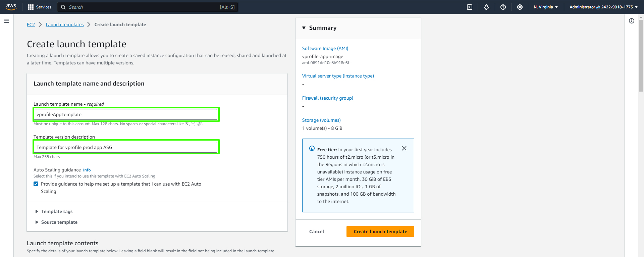Expand the Source template section
This screenshot has height=257, width=644.
click(x=56, y=222)
